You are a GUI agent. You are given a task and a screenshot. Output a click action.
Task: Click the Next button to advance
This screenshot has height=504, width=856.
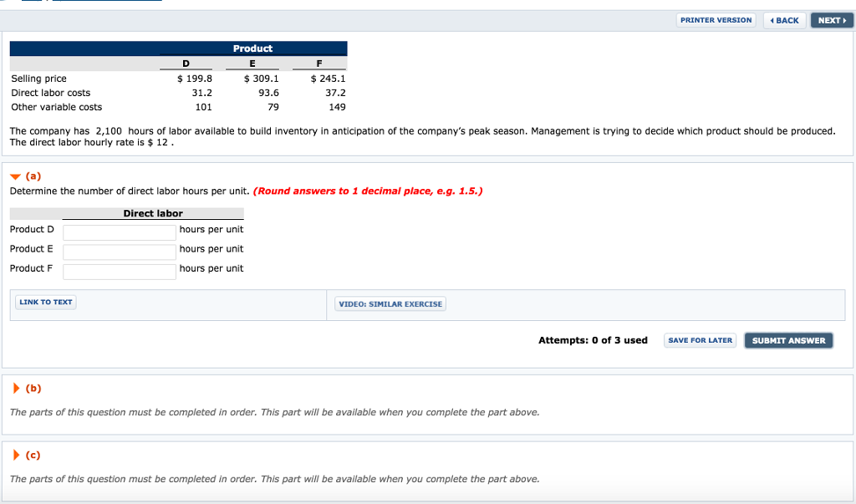point(831,20)
